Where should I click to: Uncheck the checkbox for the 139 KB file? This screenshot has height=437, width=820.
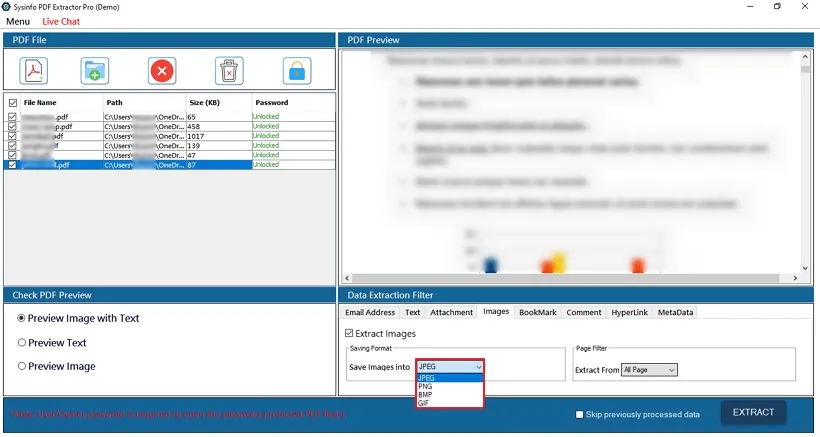click(x=12, y=146)
